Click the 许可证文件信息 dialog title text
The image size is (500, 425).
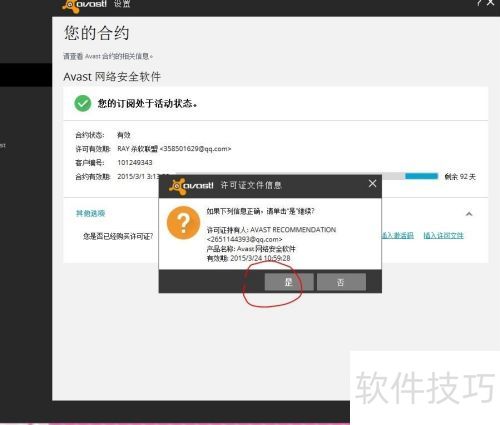click(251, 185)
